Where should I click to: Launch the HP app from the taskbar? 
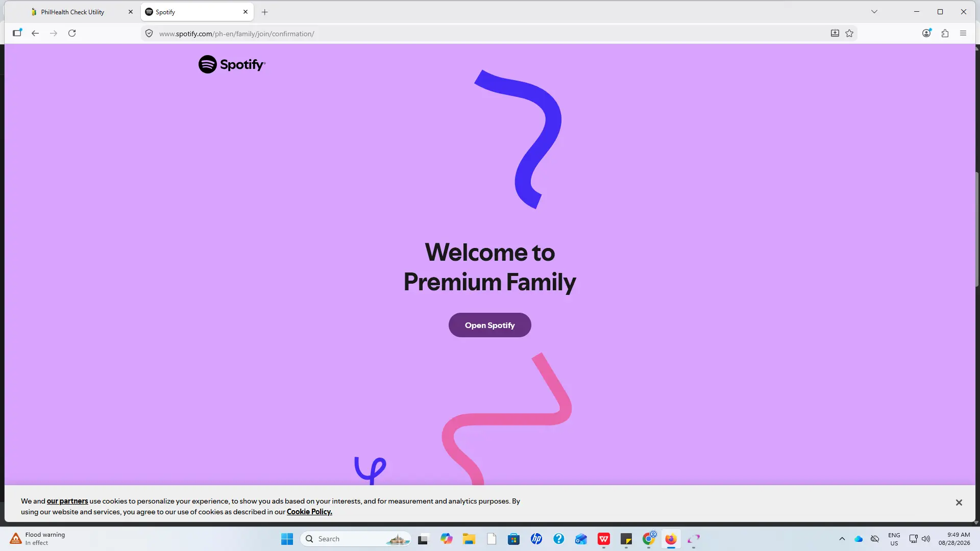[x=536, y=539]
